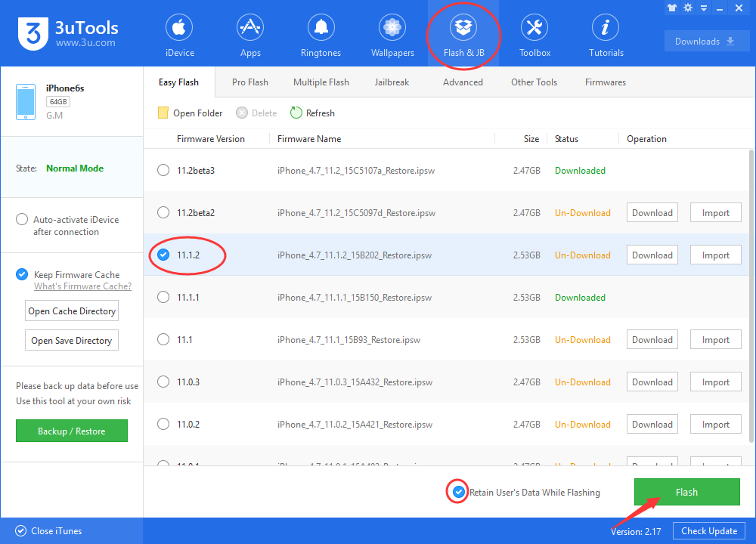Screen dimensions: 756x544
Task: Switch to the Other Tools tab
Action: [534, 82]
